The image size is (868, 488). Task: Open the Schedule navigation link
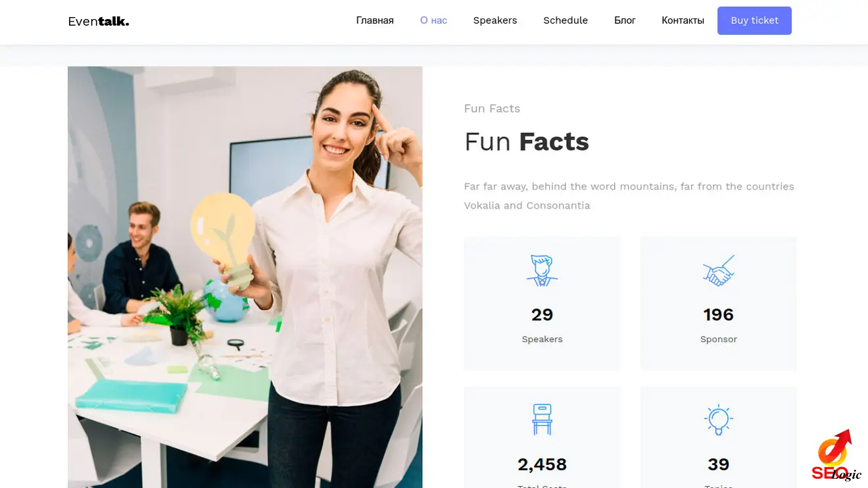click(566, 20)
